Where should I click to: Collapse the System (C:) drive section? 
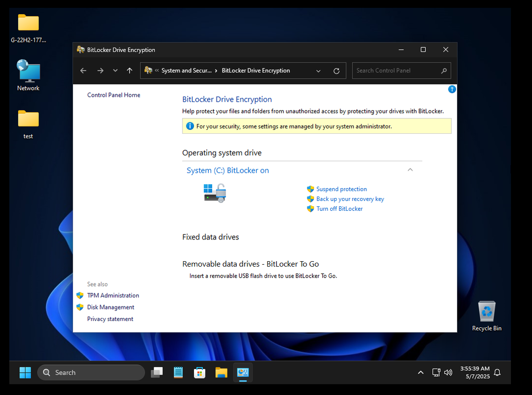(x=410, y=170)
